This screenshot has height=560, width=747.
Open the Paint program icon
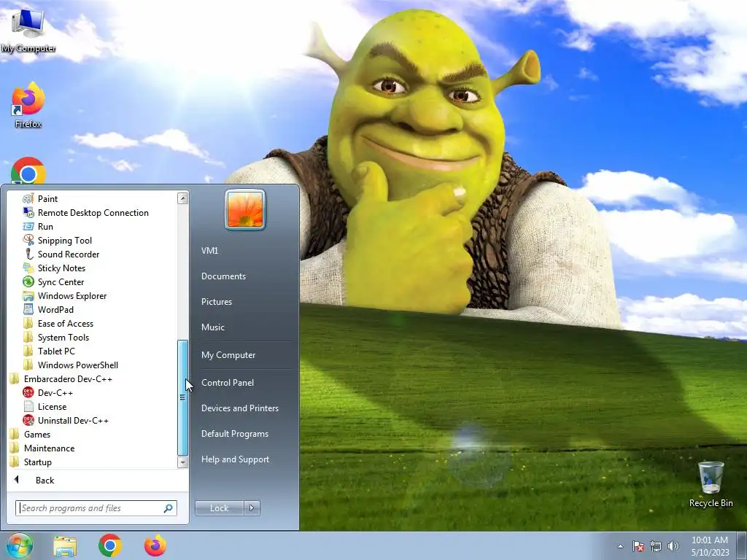(x=28, y=198)
